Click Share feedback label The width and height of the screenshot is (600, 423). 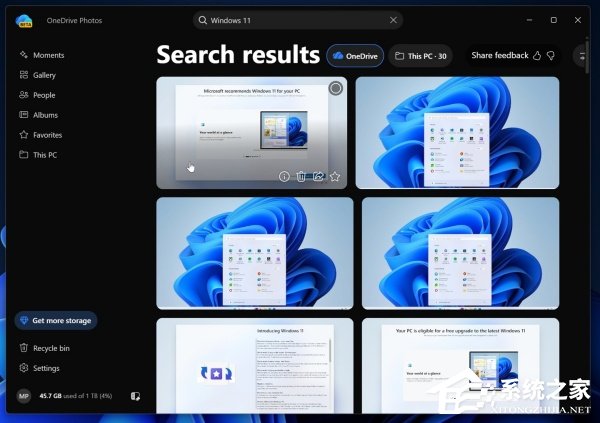499,56
